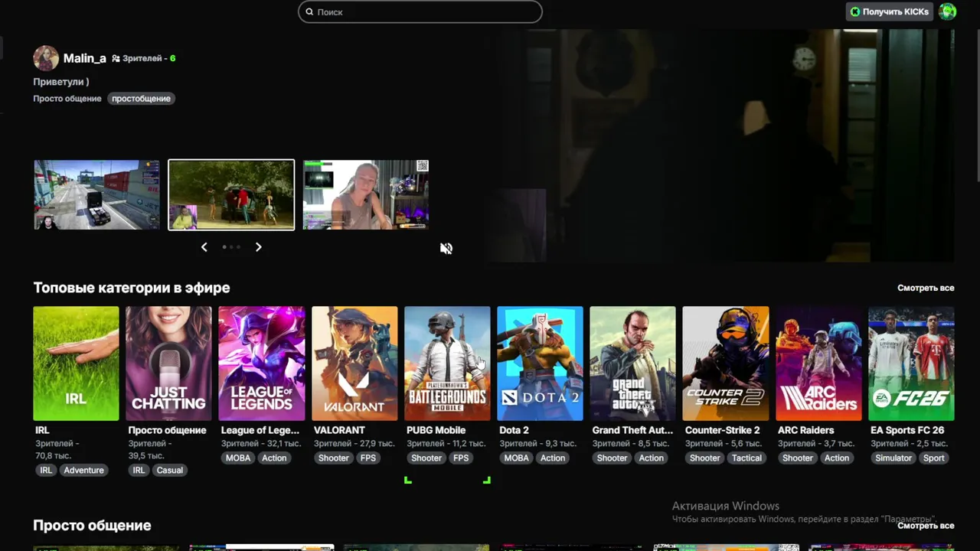This screenshot has width=980, height=551.
Task: Click the Tactical tag under Counter-Strike 2
Action: click(746, 458)
